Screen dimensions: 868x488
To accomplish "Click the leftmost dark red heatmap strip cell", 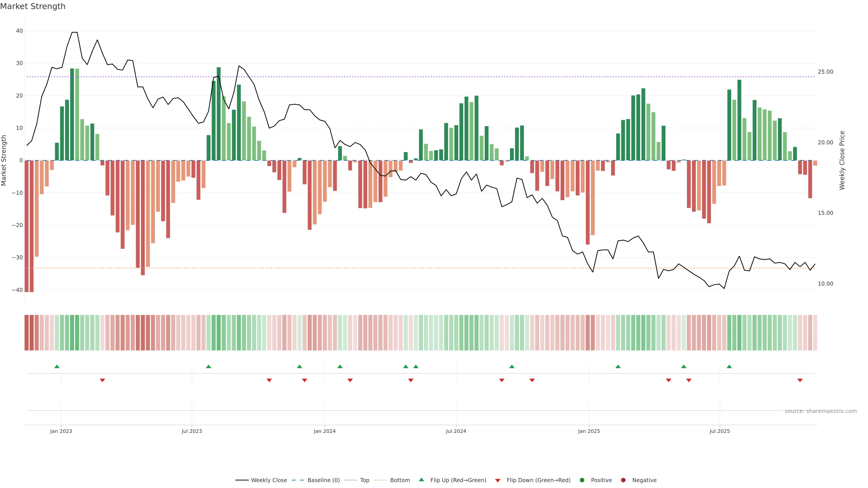I will (x=27, y=333).
